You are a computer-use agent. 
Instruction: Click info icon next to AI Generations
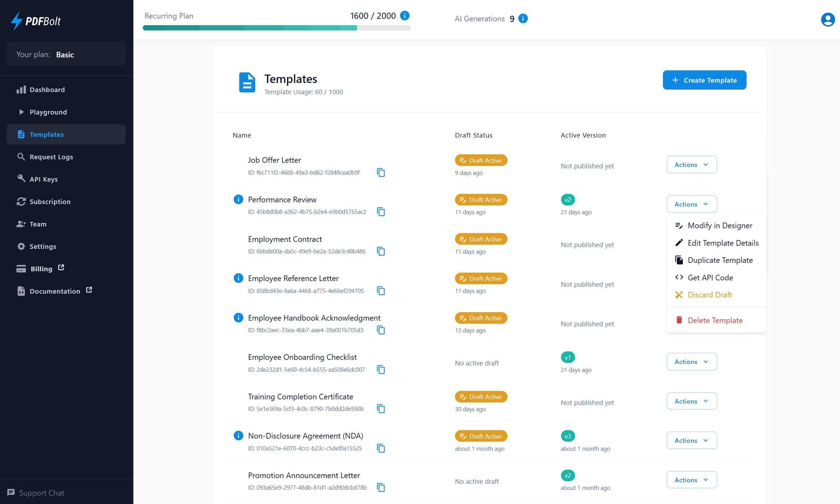(523, 19)
